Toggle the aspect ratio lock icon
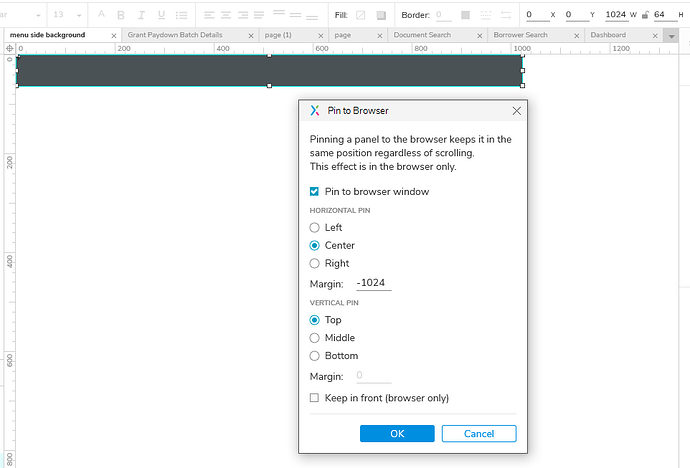Image resolution: width=690 pixels, height=468 pixels. [x=645, y=15]
